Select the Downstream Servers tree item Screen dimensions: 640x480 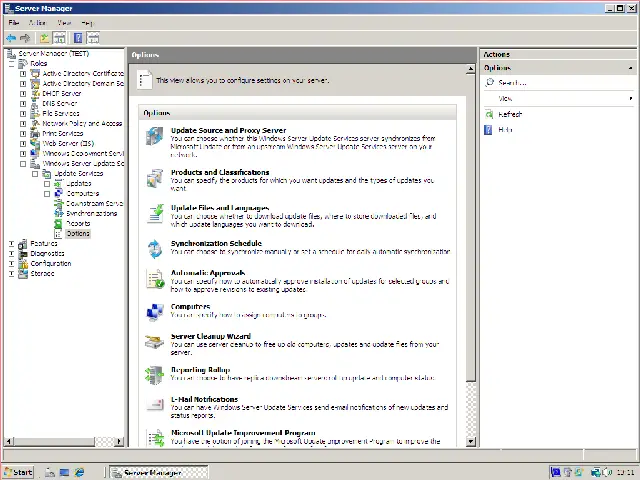[x=95, y=203]
